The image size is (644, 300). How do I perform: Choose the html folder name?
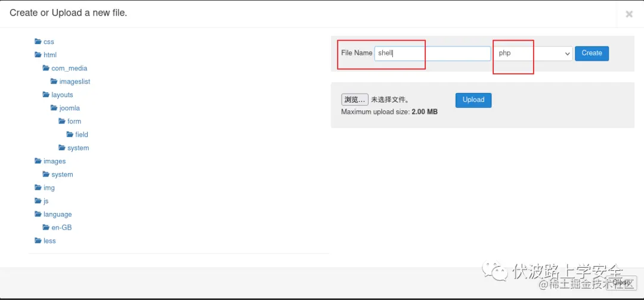pyautogui.click(x=50, y=55)
